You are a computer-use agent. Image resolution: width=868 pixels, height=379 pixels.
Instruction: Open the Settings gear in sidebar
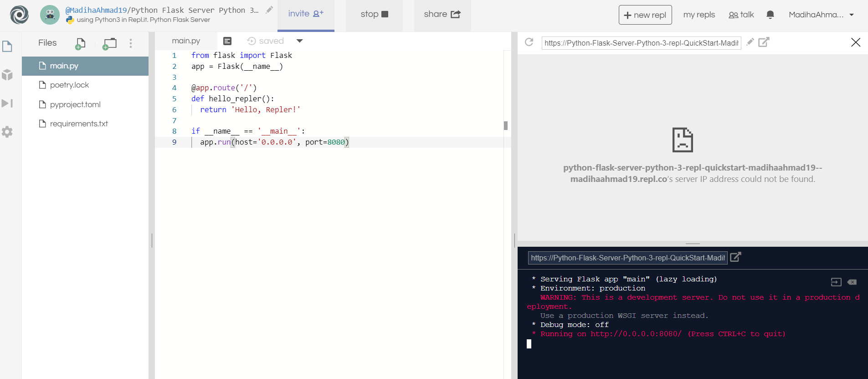(7, 132)
